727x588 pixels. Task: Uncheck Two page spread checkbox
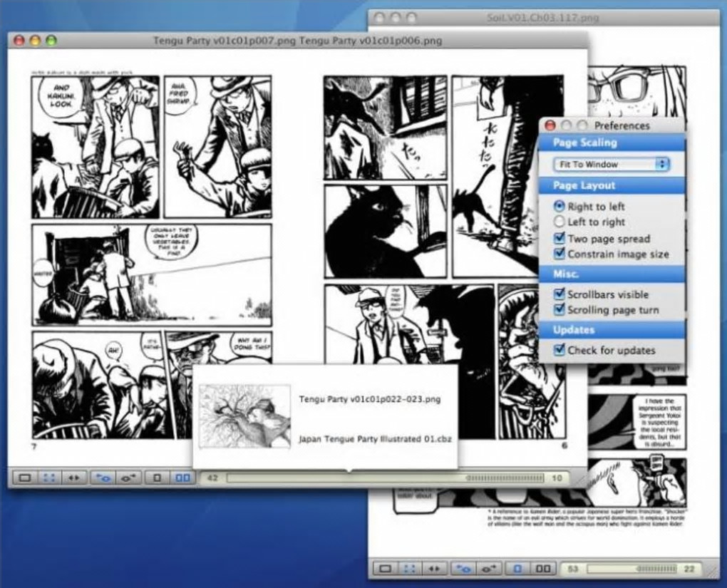pyautogui.click(x=560, y=238)
